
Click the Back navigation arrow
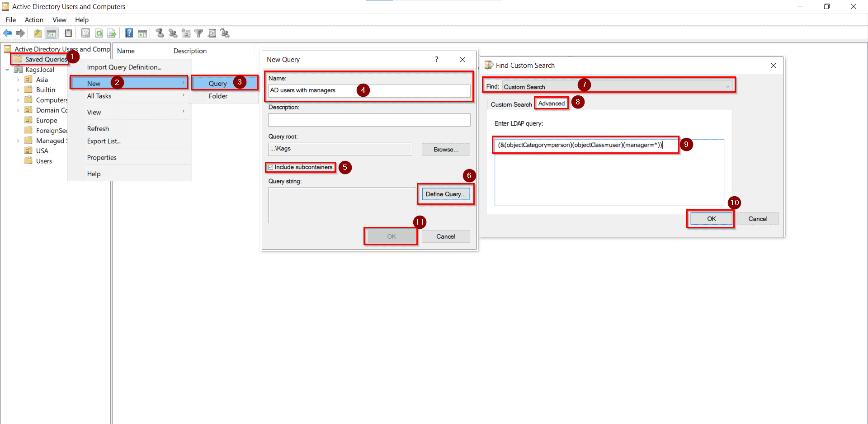pyautogui.click(x=7, y=33)
